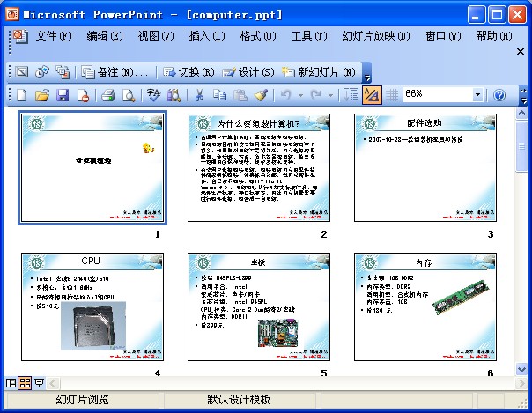Image resolution: width=532 pixels, height=413 pixels.
Task: Open a file with the Open folder icon
Action: [x=41, y=95]
